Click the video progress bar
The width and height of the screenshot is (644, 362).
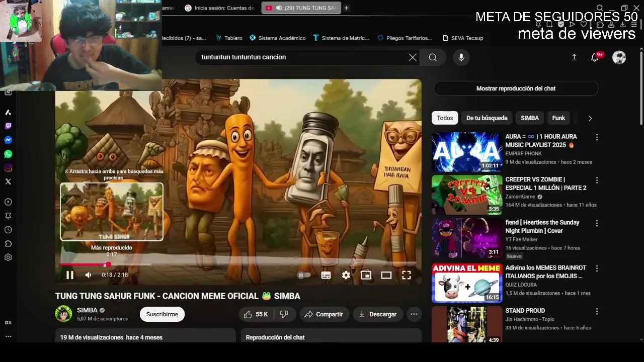coord(238,264)
